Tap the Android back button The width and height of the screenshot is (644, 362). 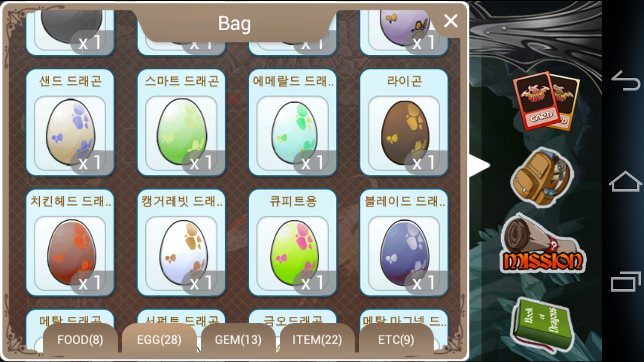pyautogui.click(x=625, y=81)
